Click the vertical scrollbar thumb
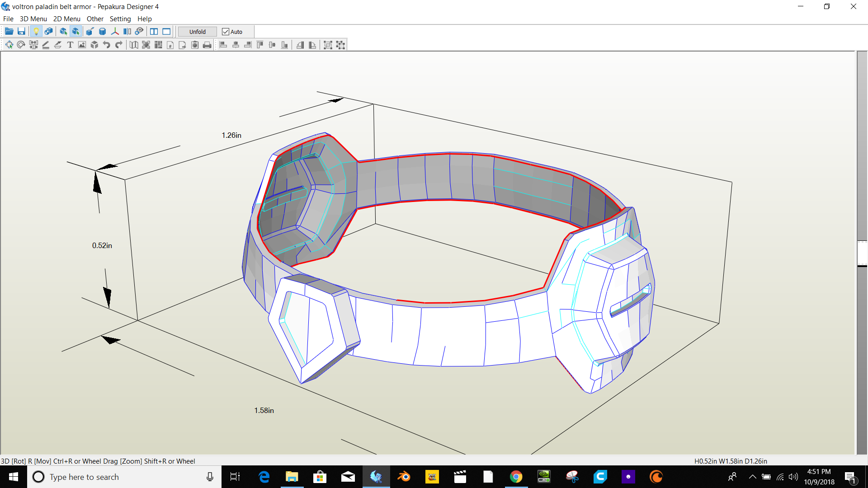Screen dimensions: 868x488 coord(862,253)
